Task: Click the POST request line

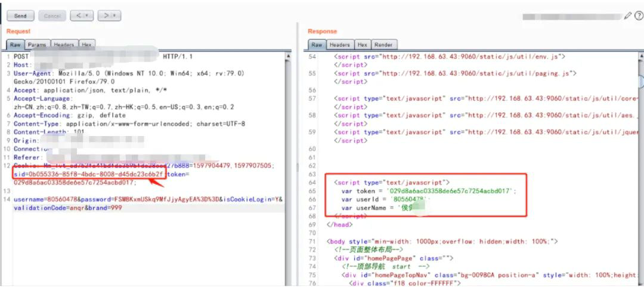Action: click(x=103, y=56)
